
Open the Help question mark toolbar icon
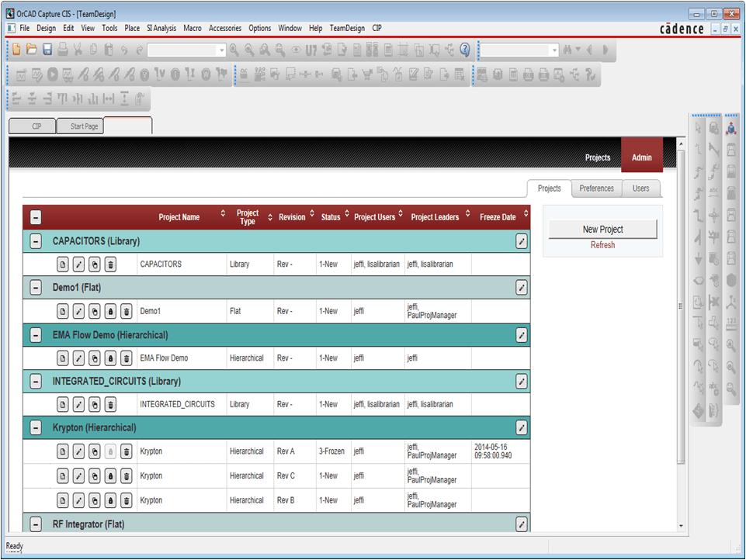tap(465, 50)
